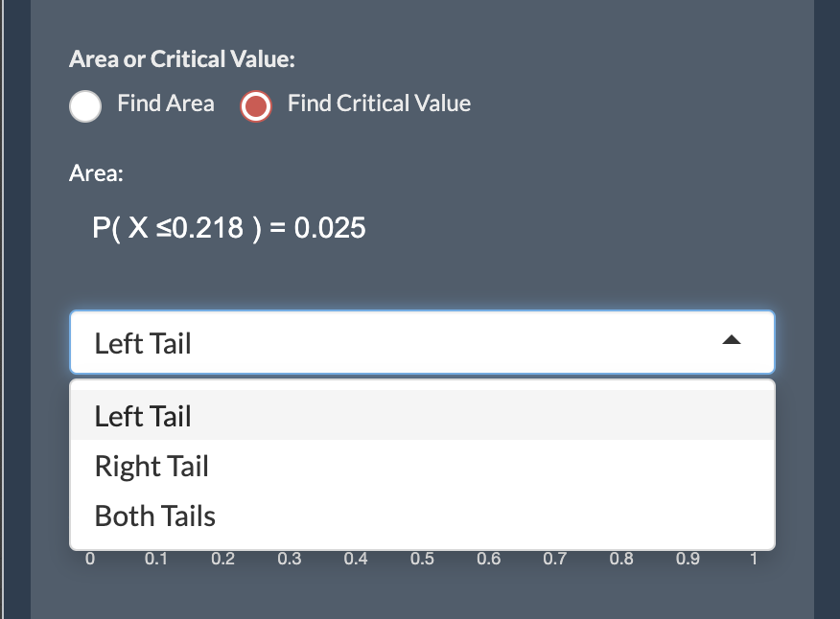Viewport: 840px width, 619px height.
Task: Click the Area or Critical Value heading
Action: (184, 58)
